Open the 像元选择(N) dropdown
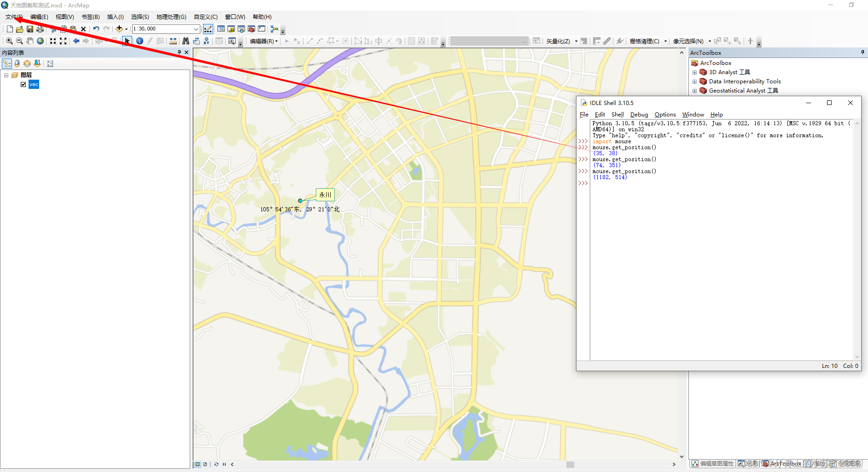Screen dimensions: 868x472 [x=692, y=41]
